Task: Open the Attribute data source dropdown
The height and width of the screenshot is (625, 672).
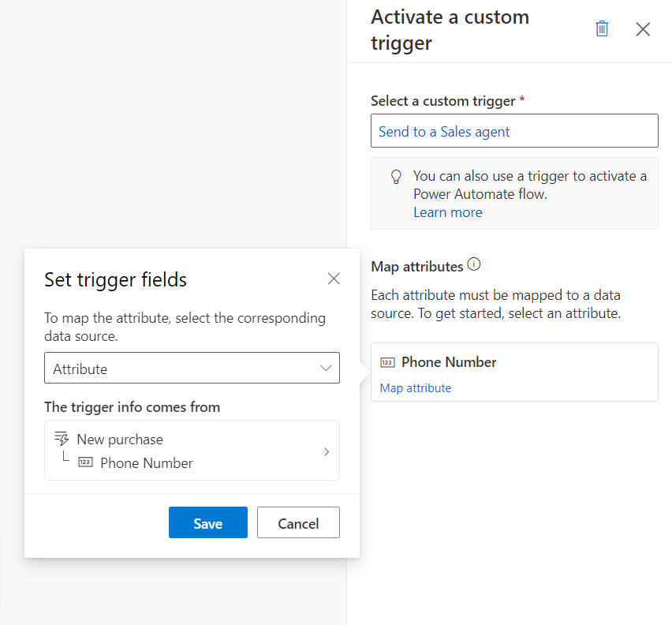Action: pos(181,369)
